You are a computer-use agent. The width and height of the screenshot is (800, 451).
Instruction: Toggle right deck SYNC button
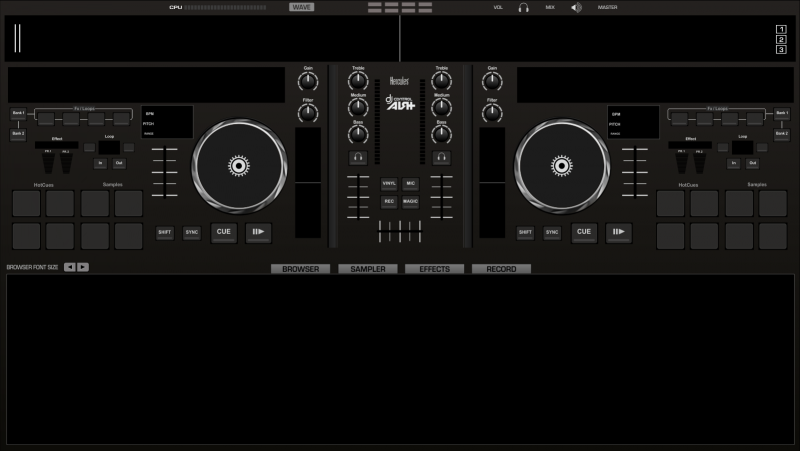coord(552,233)
